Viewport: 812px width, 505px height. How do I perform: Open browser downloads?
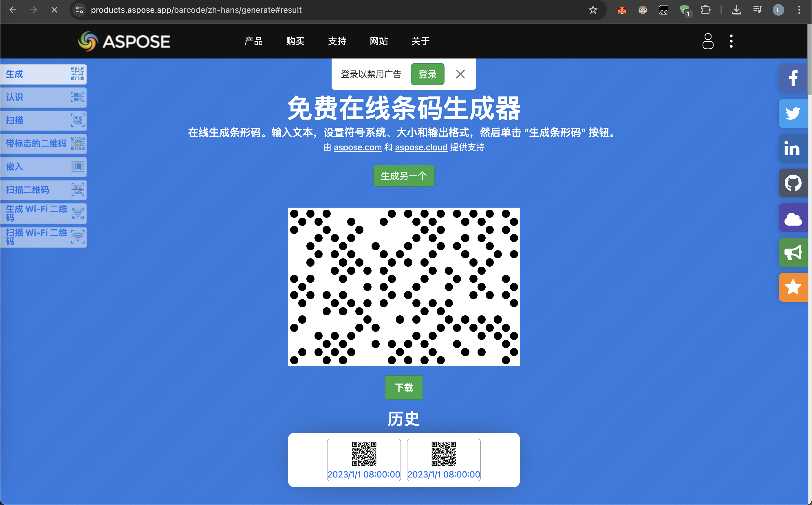click(736, 10)
